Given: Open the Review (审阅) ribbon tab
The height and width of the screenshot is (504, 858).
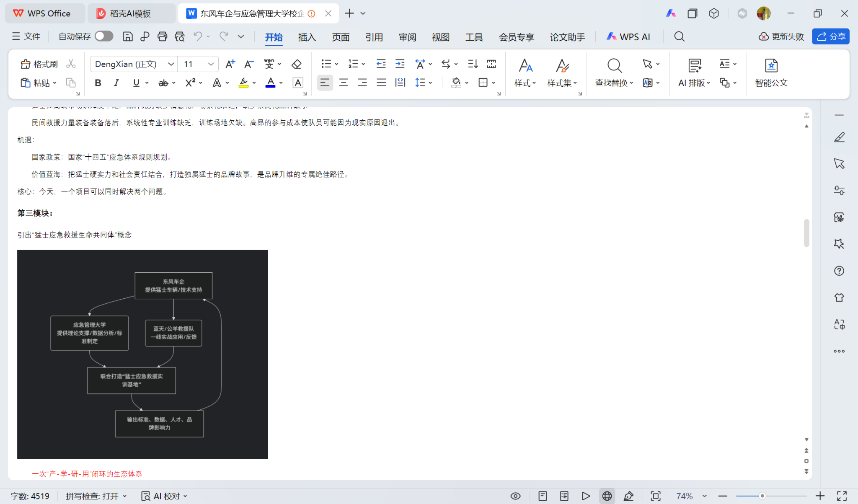Looking at the screenshot, I should pyautogui.click(x=407, y=37).
